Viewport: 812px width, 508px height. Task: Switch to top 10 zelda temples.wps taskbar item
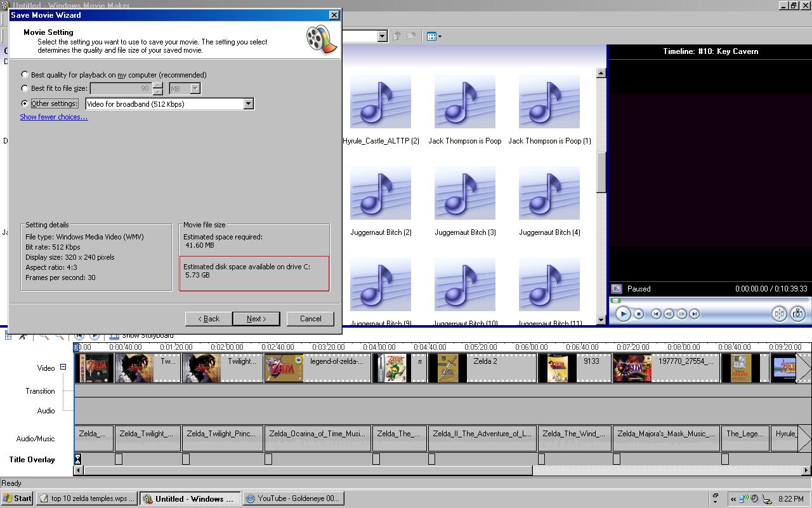pos(86,498)
